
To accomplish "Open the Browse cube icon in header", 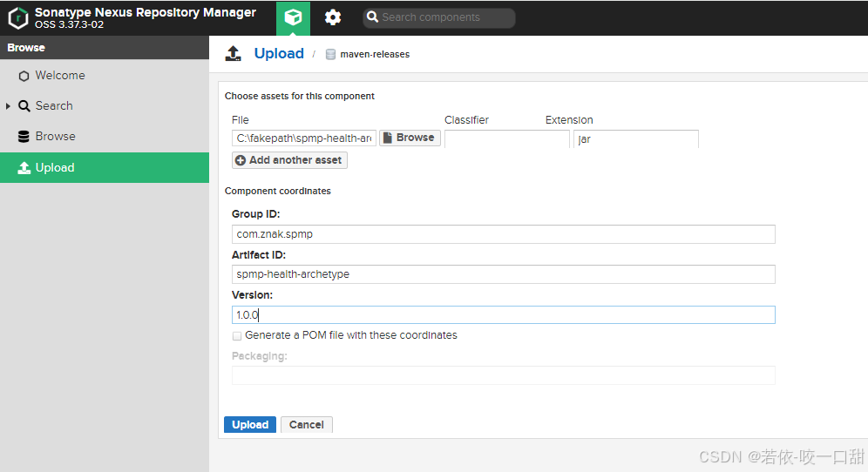I will 294,17.
